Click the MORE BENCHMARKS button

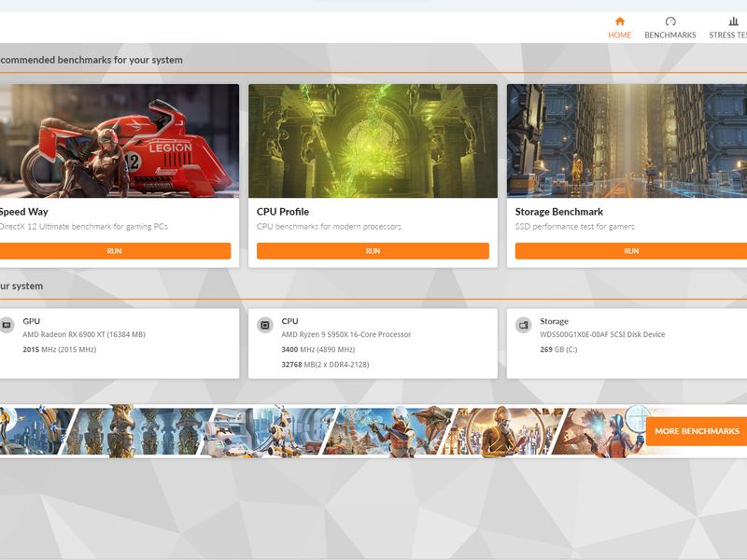(x=697, y=431)
